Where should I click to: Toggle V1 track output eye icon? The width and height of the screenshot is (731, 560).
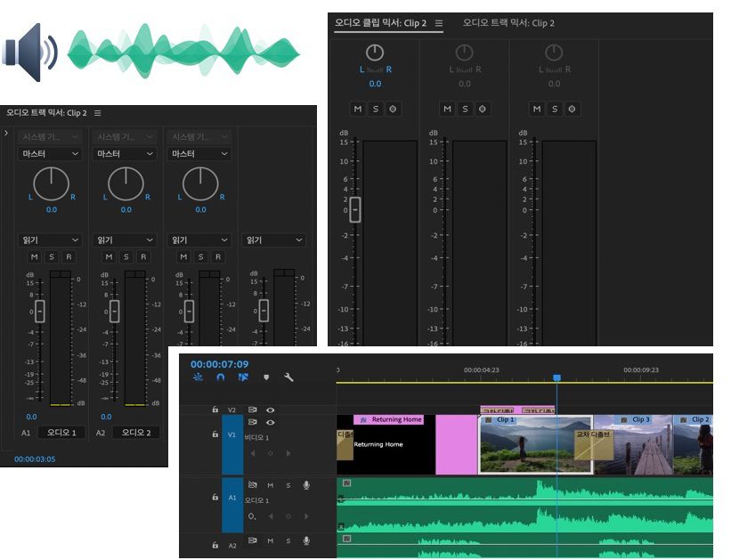[x=270, y=422]
